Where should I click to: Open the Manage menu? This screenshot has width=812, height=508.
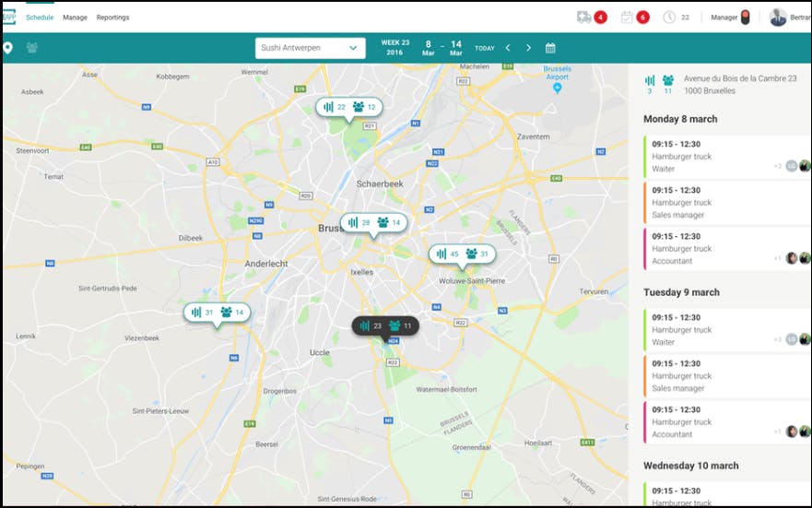click(75, 18)
